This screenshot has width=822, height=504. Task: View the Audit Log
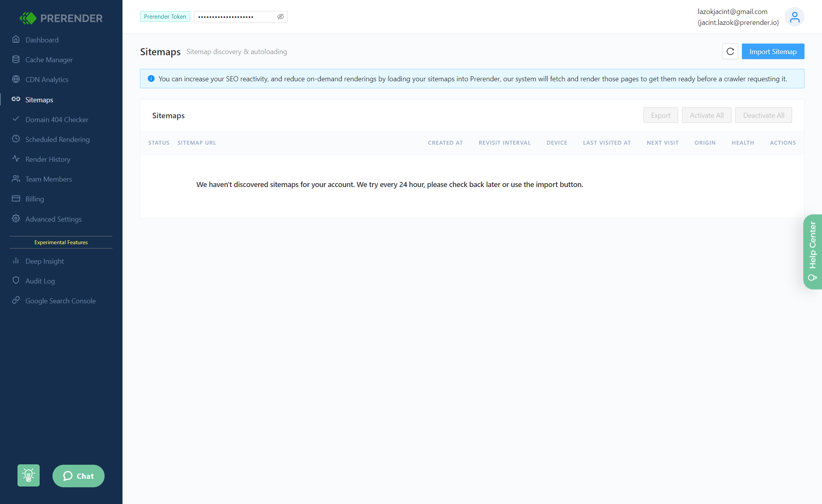[40, 281]
